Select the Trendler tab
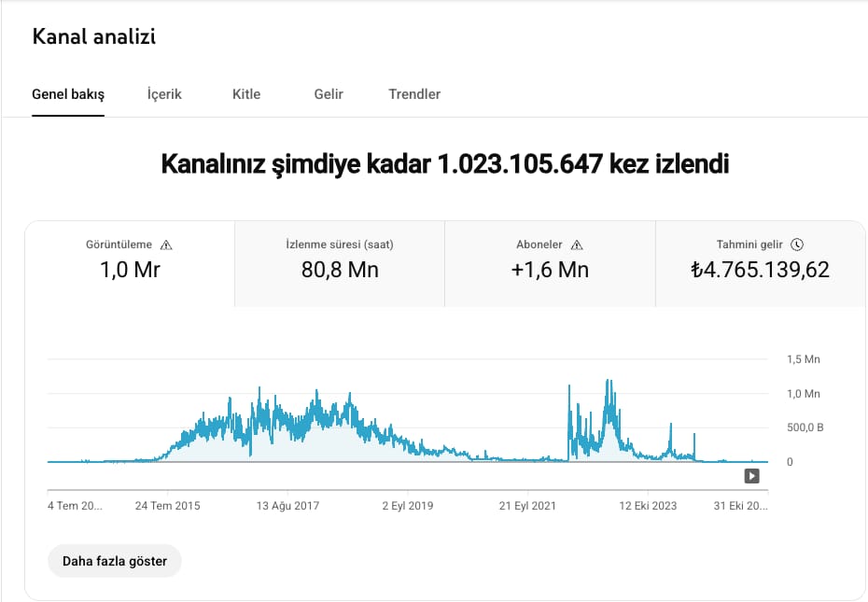This screenshot has height=602, width=868. click(x=414, y=94)
